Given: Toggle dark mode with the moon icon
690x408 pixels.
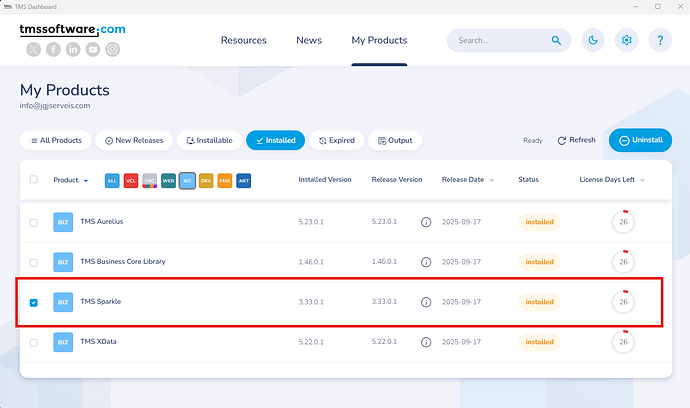Looking at the screenshot, I should click(594, 41).
